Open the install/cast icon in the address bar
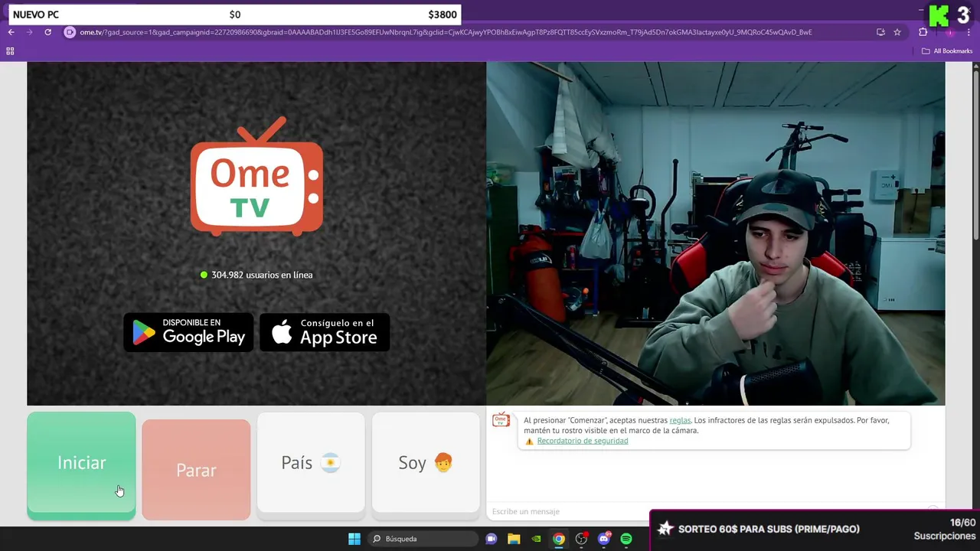 tap(880, 32)
